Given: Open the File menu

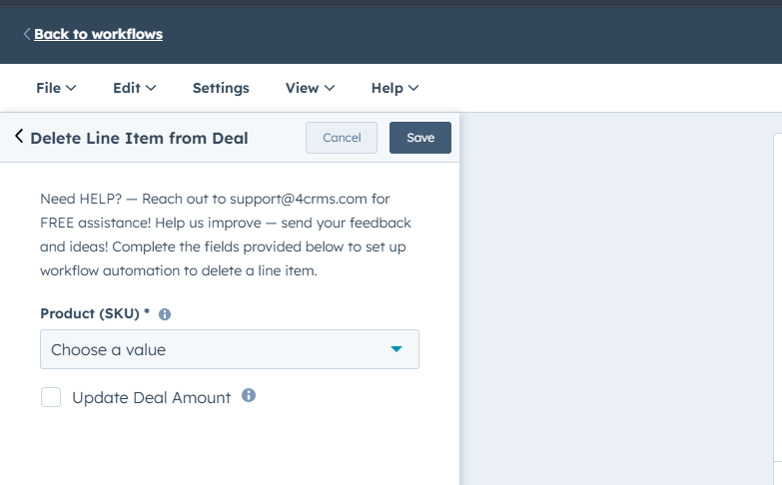Looking at the screenshot, I should point(56,88).
